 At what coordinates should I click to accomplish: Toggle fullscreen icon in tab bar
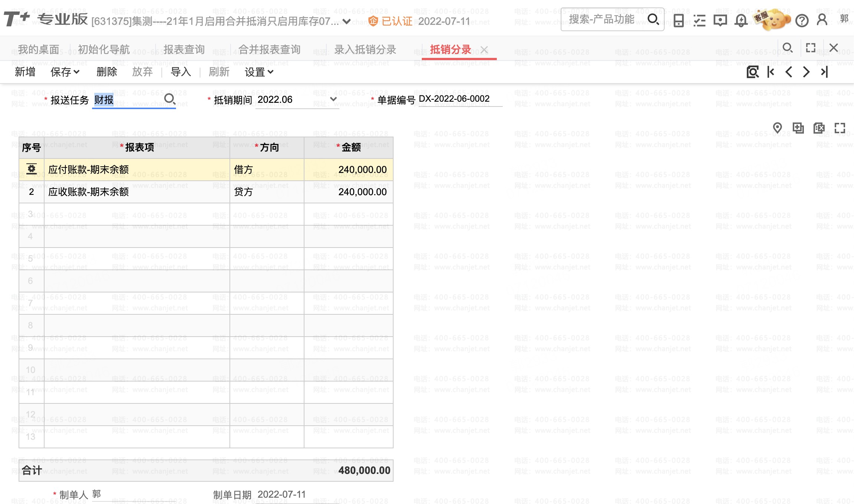tap(811, 48)
